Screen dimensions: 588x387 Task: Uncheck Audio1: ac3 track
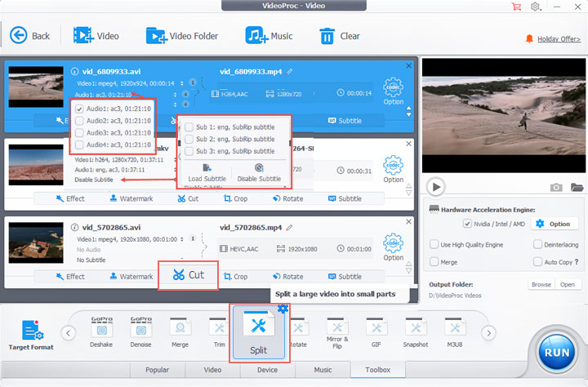[79, 109]
